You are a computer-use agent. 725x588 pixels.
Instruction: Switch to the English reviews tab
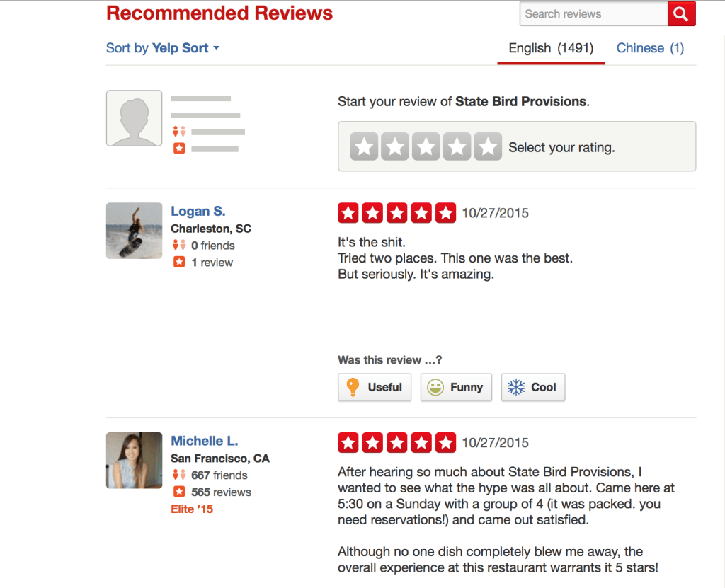[x=551, y=48]
